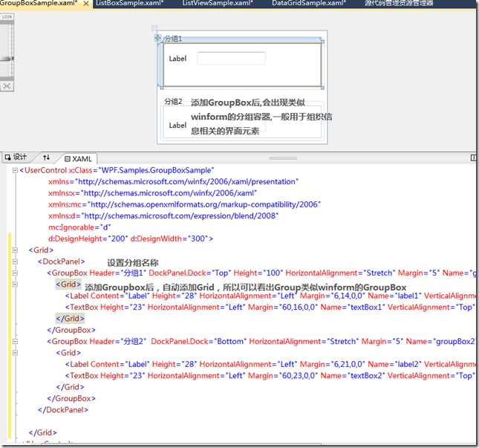Click the highlighted <Grid> opening tag
The height and width of the screenshot is (448, 479).
pyautogui.click(x=68, y=285)
